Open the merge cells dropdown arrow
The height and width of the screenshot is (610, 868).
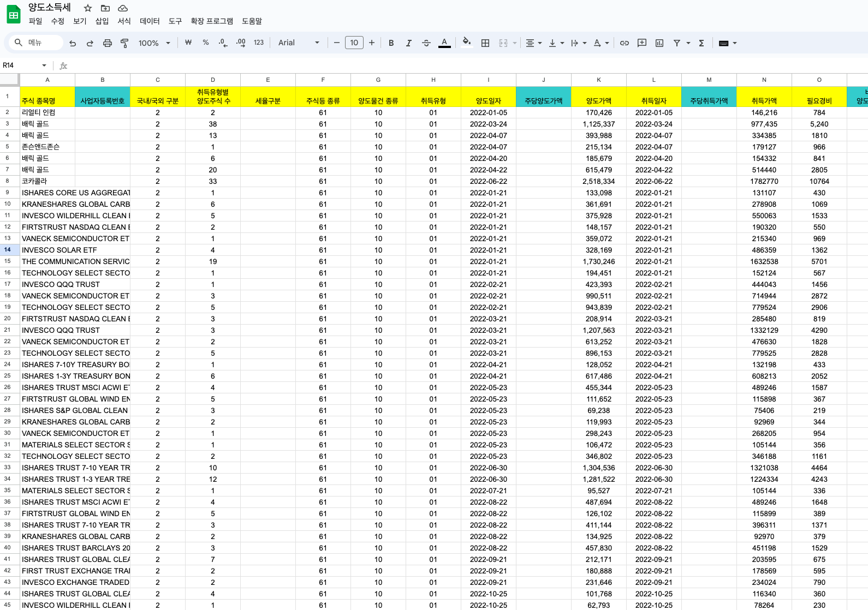514,43
